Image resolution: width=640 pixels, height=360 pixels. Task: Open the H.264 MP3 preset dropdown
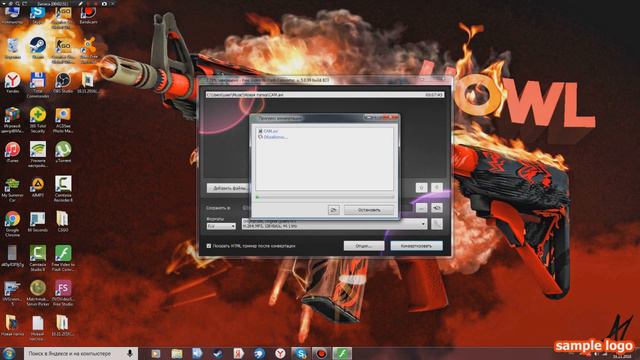click(334, 224)
